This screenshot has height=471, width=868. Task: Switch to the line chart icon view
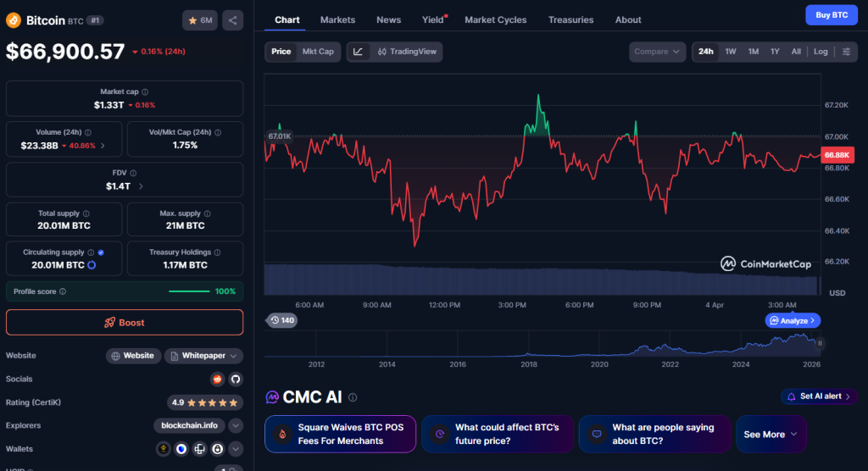point(358,52)
